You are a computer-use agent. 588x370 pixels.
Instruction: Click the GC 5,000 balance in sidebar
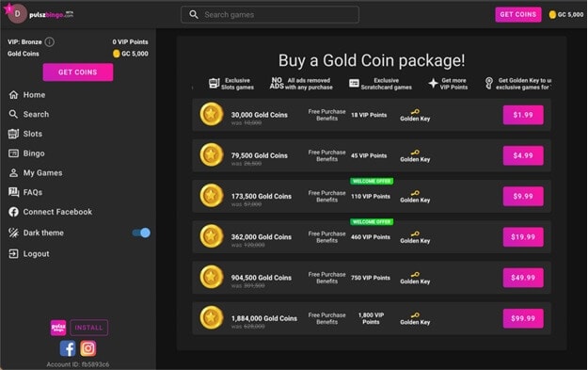click(131, 54)
